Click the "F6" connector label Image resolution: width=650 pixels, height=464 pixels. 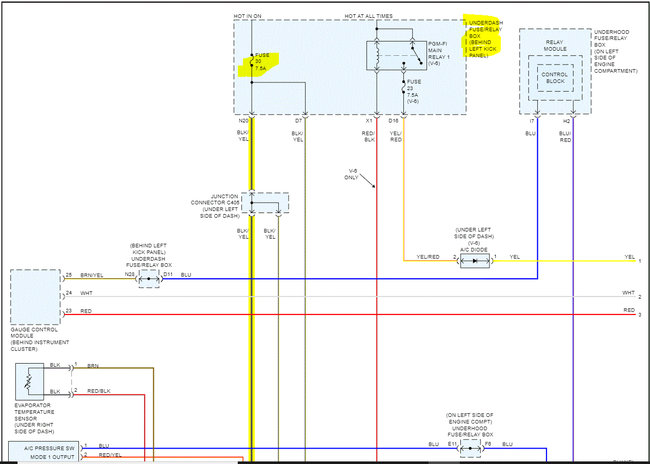click(x=490, y=444)
